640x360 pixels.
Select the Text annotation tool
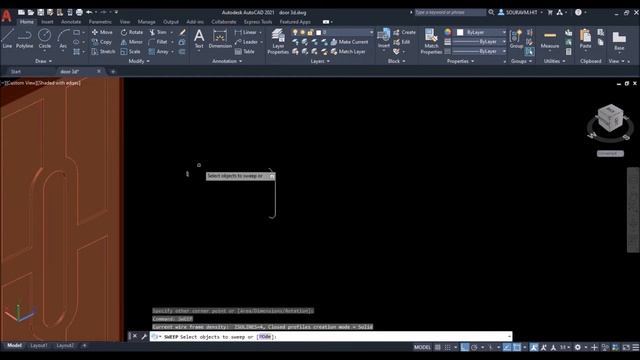[x=199, y=39]
